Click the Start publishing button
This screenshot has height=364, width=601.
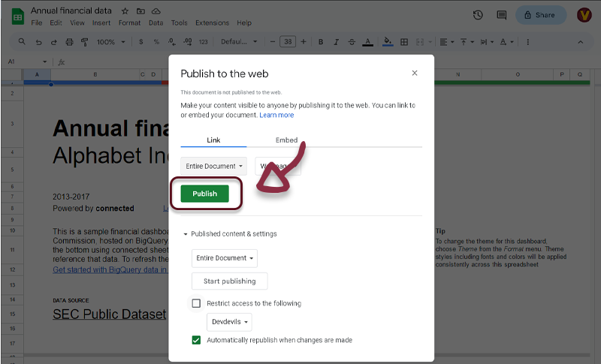(x=229, y=281)
